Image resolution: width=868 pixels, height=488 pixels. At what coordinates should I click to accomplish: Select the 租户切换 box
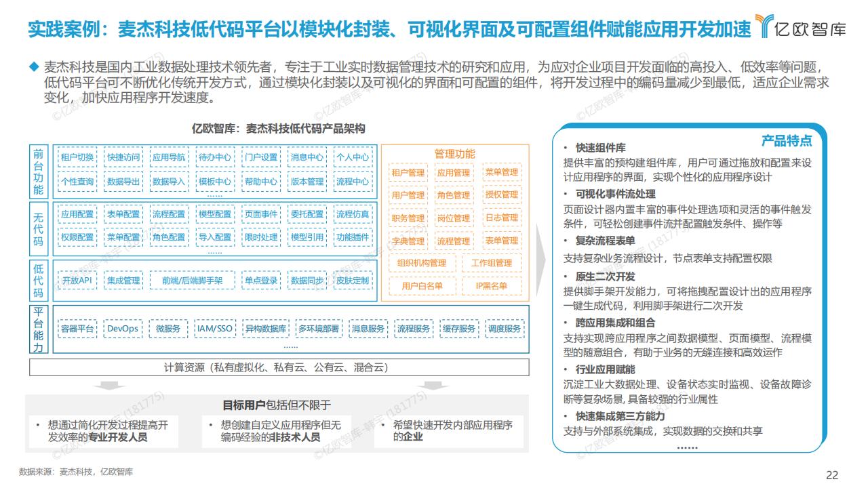pos(77,157)
